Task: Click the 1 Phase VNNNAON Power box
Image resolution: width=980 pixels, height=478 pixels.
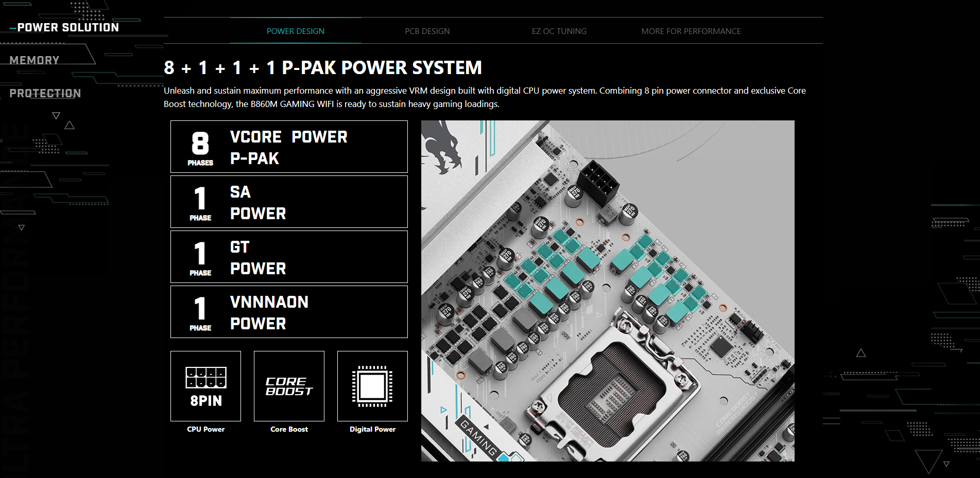Action: point(289,312)
